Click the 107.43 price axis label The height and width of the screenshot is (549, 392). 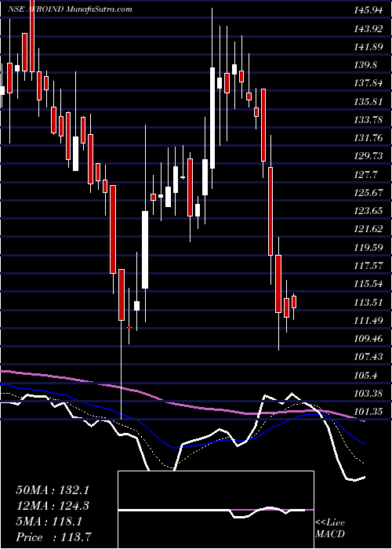coord(368,357)
